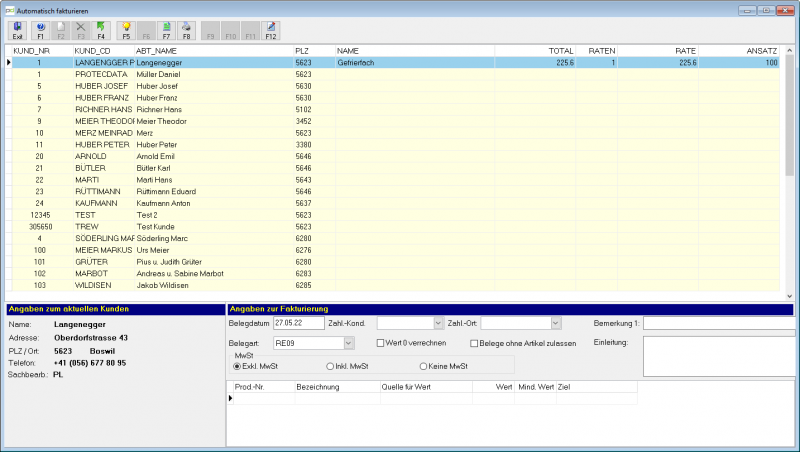
Task: Select the MARBOT row
Action: 395,274
